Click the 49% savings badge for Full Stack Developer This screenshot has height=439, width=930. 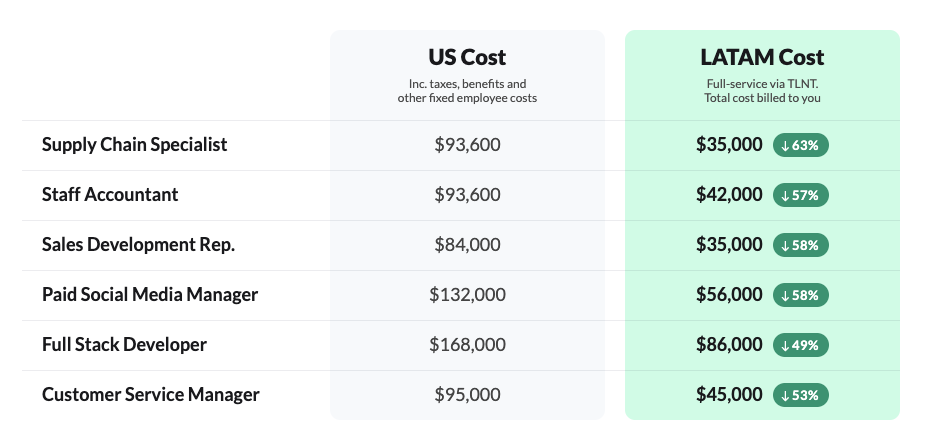(x=801, y=345)
